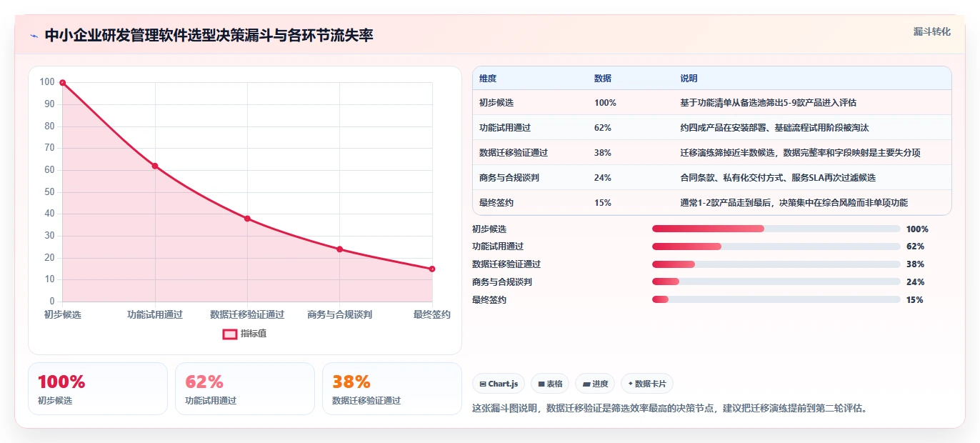Screen dimensions: 980x443
Task: Click the 0 y-axis tick label
Action: [x=52, y=302]
